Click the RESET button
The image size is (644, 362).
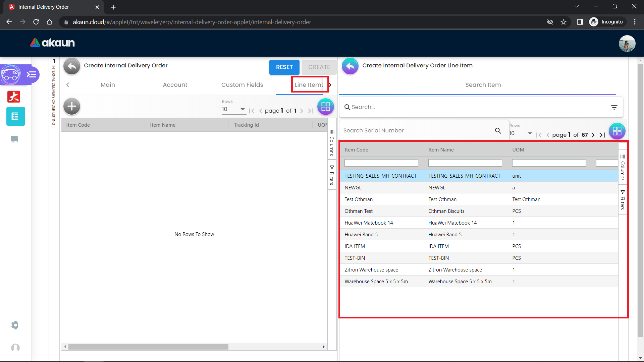coord(284,67)
